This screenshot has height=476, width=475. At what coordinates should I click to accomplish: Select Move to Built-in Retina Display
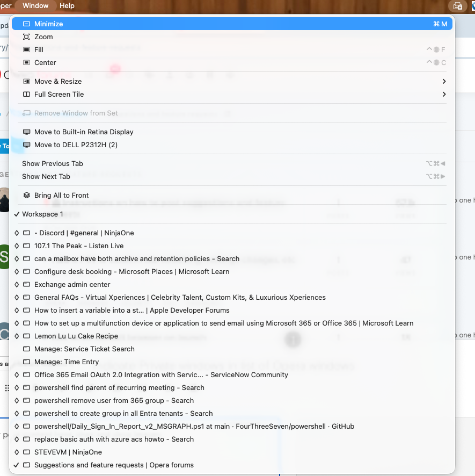point(232,132)
